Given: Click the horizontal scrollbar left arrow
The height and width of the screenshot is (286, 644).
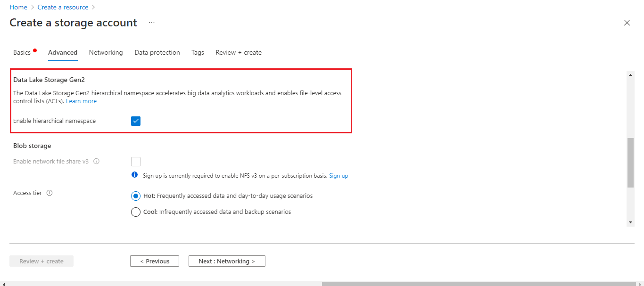Looking at the screenshot, I should click(3, 284).
